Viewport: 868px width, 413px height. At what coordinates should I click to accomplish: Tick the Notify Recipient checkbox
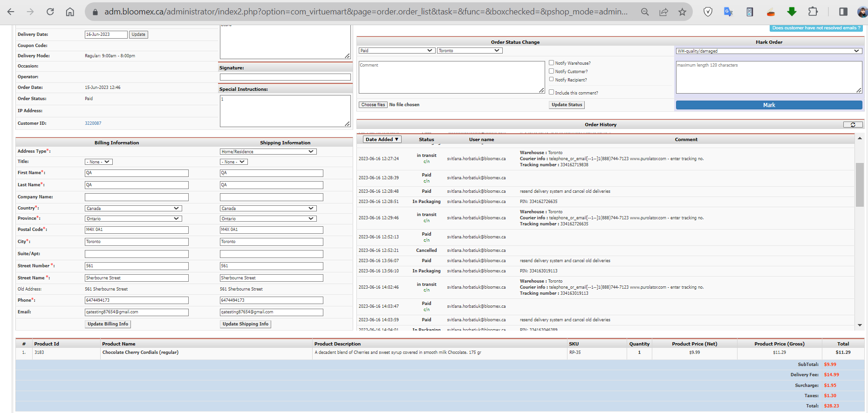pyautogui.click(x=552, y=79)
